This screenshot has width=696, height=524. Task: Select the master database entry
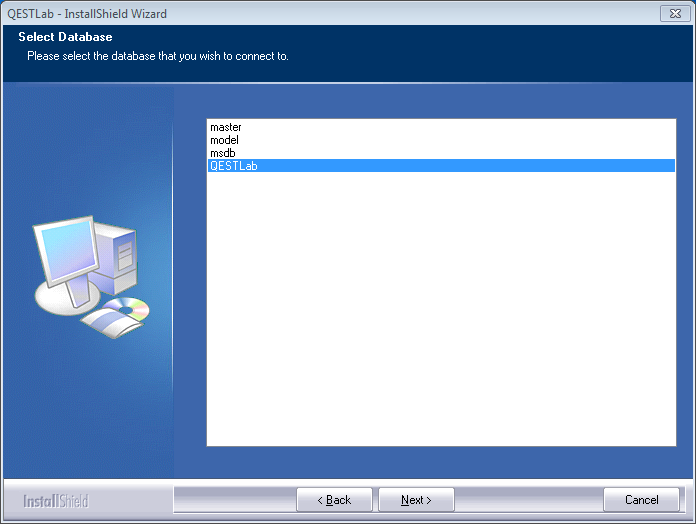[226, 128]
